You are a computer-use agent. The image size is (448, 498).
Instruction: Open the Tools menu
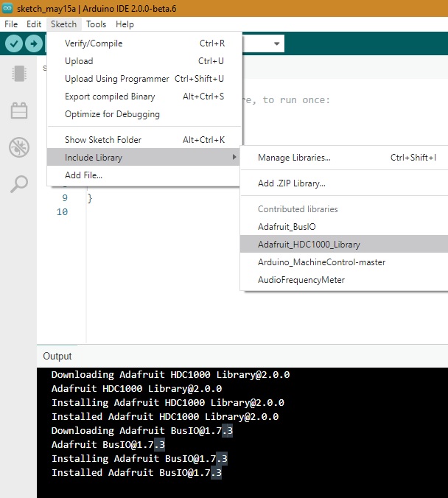[x=97, y=24]
